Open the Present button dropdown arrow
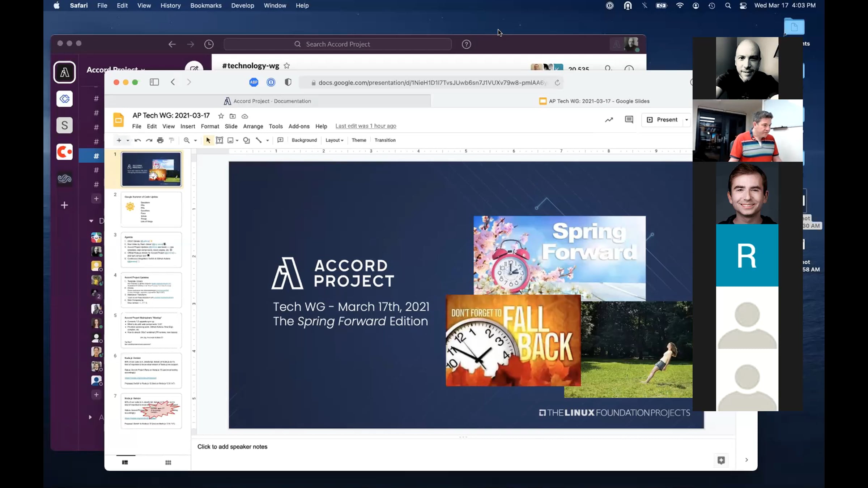868x488 pixels. click(x=686, y=120)
